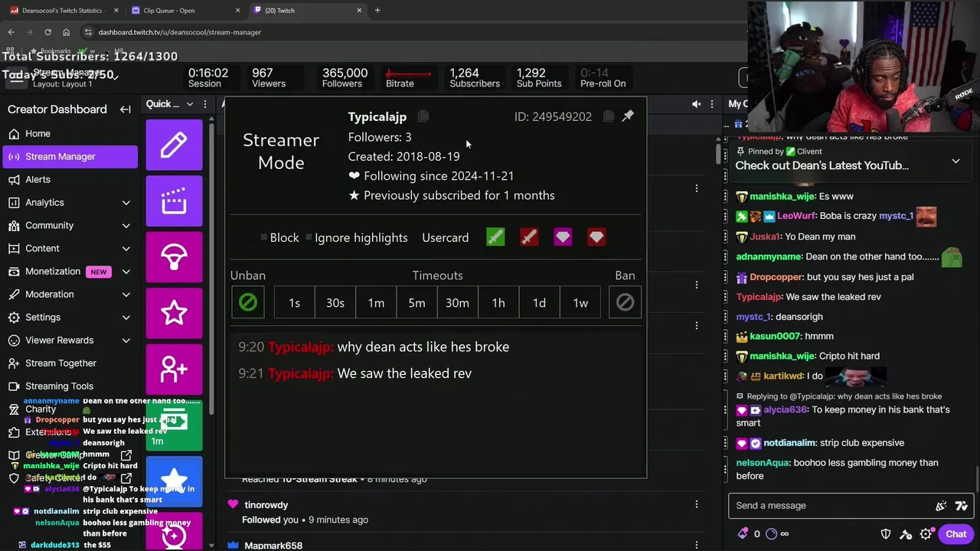Toggle the Ignore highlights checkbox

[x=309, y=238]
